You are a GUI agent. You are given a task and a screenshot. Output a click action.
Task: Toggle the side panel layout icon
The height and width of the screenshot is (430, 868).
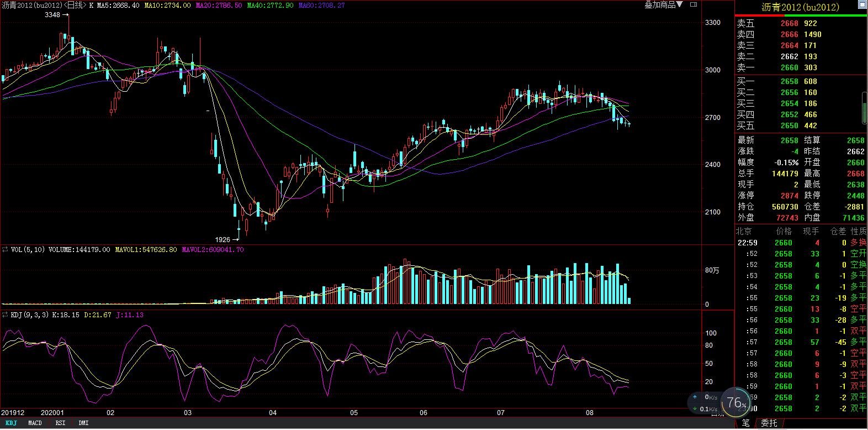point(694,4)
